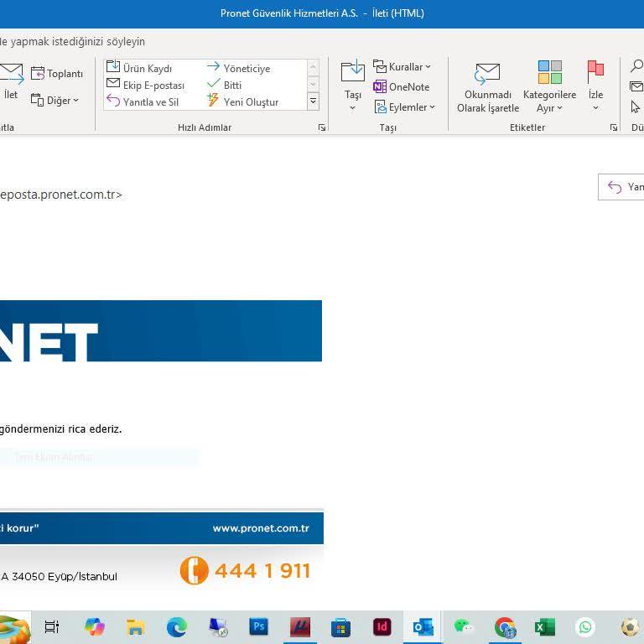Expand the Diğer dropdown
This screenshot has height=644, width=644.
55,101
